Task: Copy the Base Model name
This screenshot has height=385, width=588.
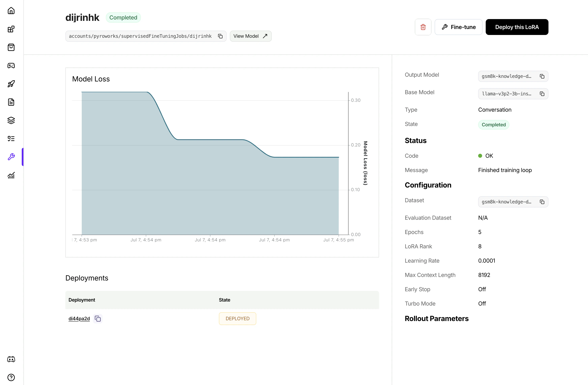Action: 542,94
